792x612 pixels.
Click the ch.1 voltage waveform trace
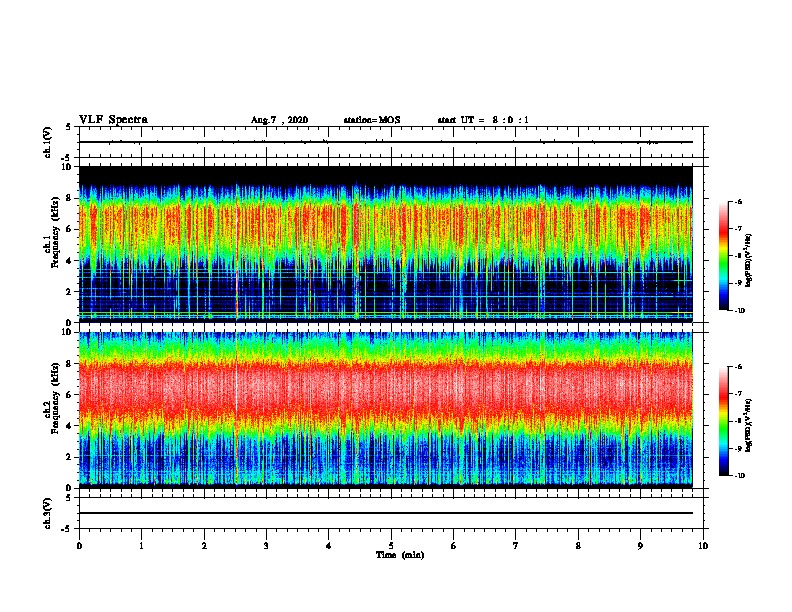click(x=386, y=142)
